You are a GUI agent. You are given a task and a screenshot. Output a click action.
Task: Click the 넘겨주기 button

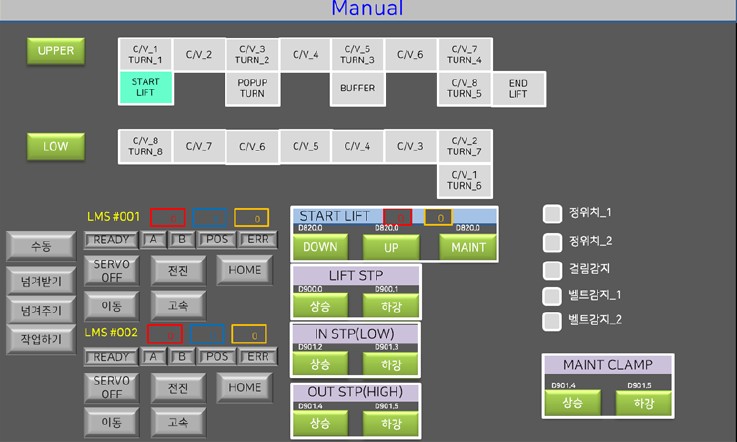(41, 310)
